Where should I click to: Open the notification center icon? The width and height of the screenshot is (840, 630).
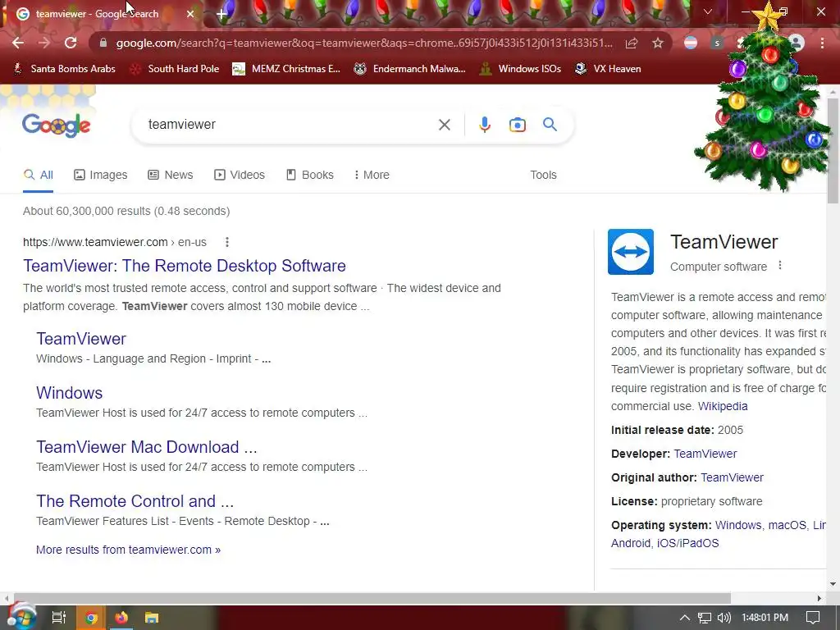tap(813, 618)
